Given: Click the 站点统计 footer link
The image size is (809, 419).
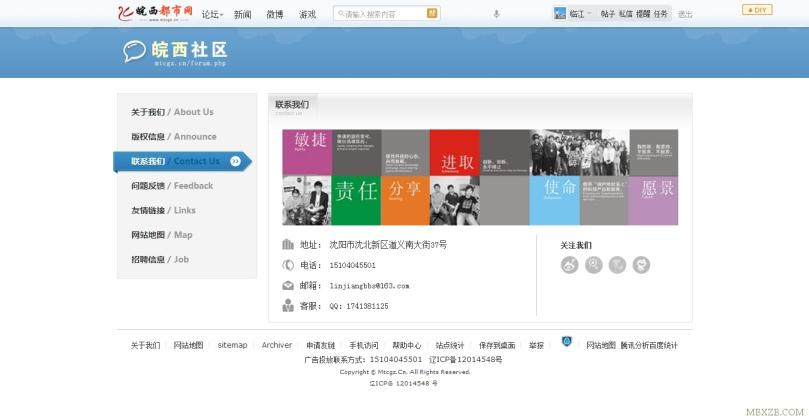Looking at the screenshot, I should point(450,346).
